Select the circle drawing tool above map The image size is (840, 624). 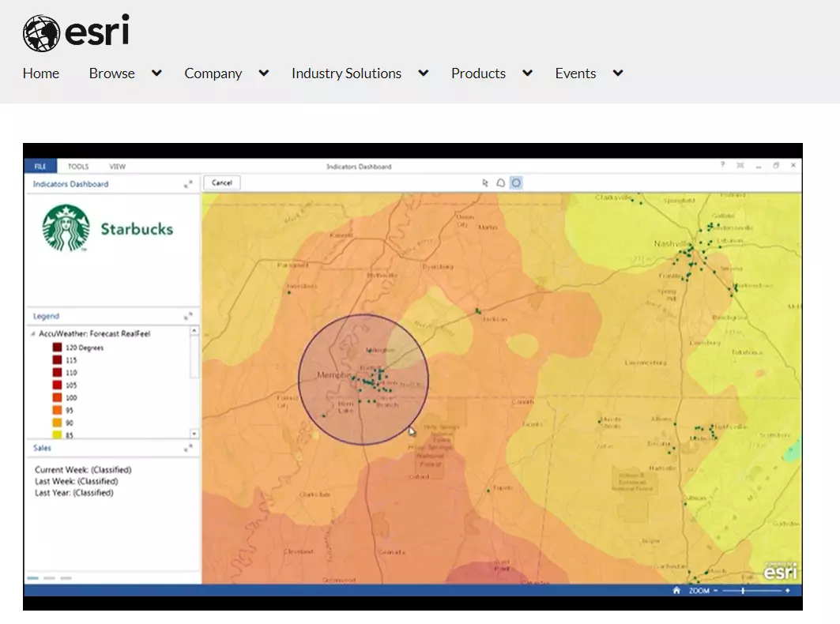click(516, 183)
